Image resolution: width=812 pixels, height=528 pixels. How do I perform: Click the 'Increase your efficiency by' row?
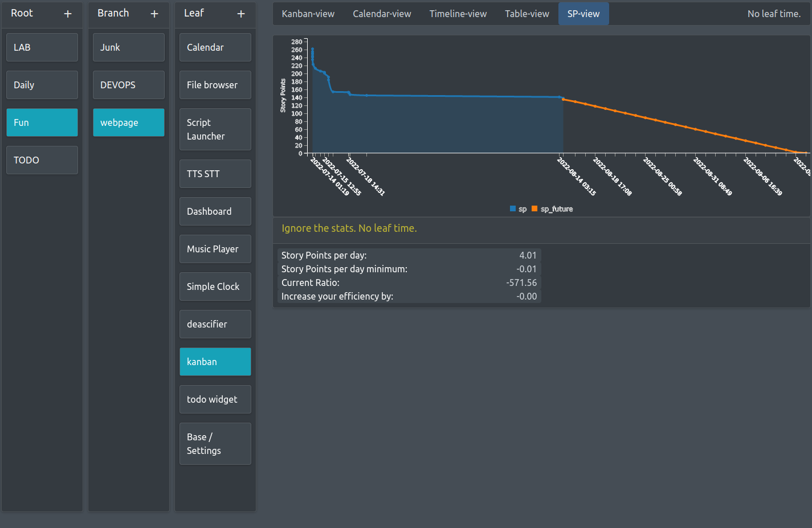(409, 296)
